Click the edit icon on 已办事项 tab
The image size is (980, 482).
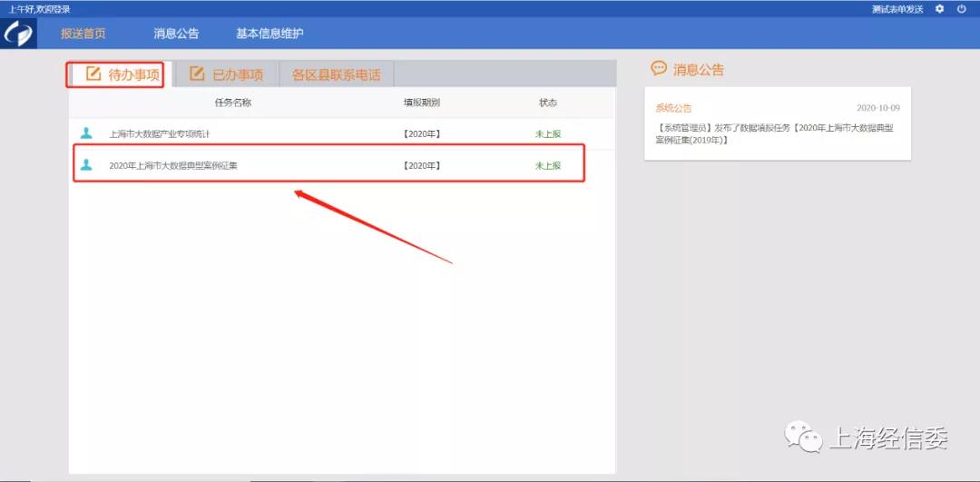pyautogui.click(x=196, y=74)
